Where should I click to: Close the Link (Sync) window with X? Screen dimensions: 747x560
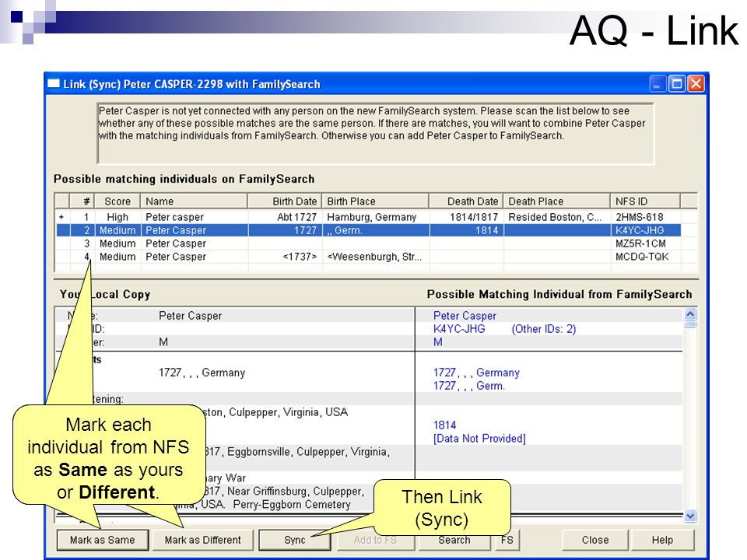point(696,84)
